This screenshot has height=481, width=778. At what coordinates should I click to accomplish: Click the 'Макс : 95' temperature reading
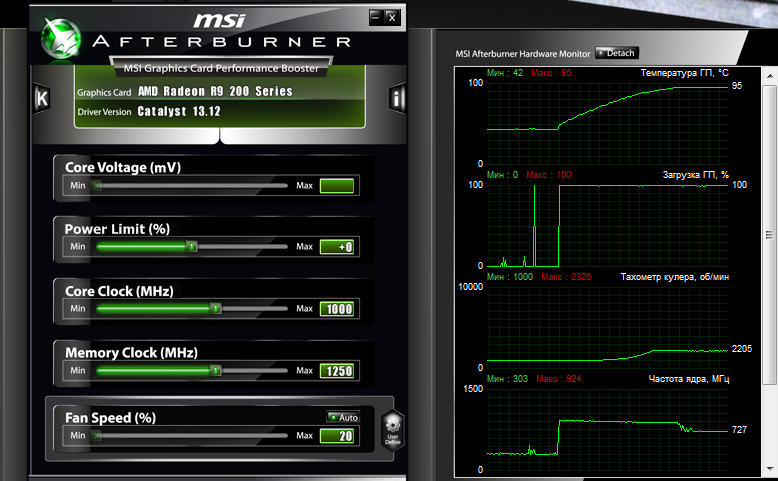tap(551, 73)
